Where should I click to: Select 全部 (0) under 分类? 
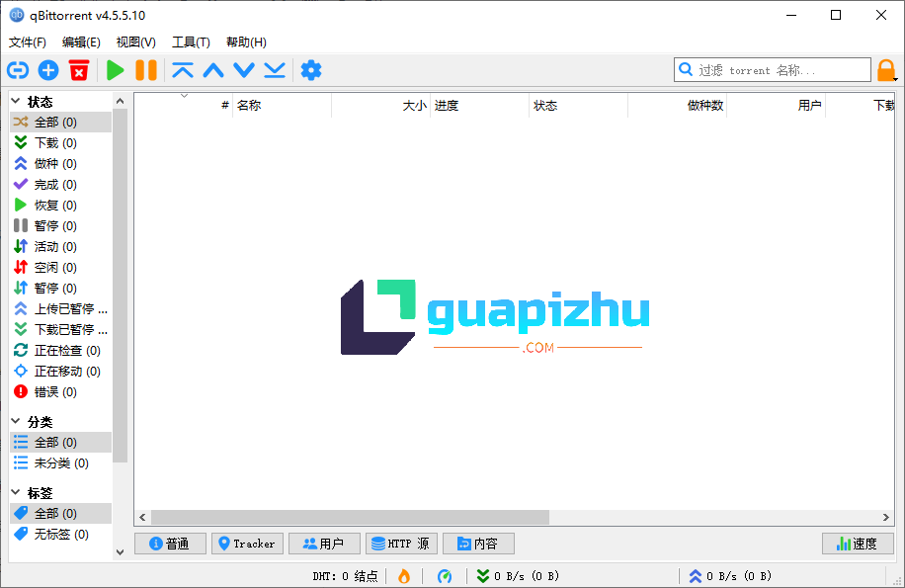pos(60,442)
